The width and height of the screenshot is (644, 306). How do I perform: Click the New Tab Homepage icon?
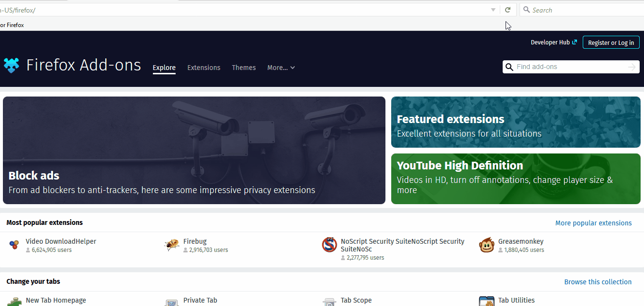pyautogui.click(x=14, y=302)
